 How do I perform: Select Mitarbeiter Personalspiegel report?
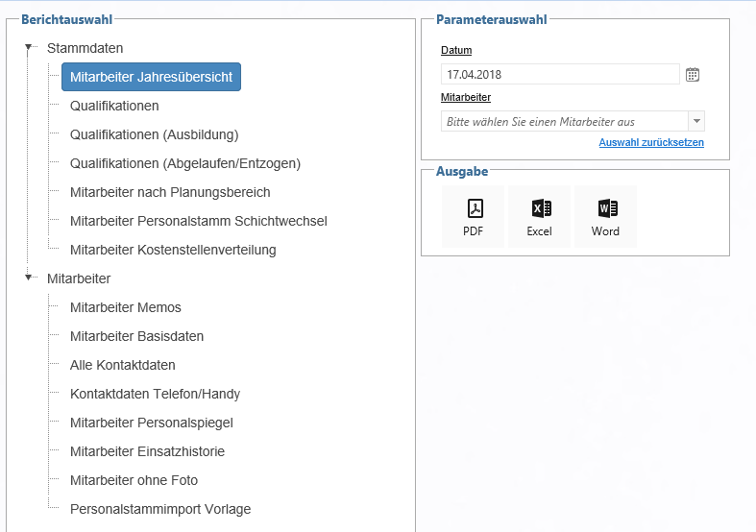[x=152, y=423]
